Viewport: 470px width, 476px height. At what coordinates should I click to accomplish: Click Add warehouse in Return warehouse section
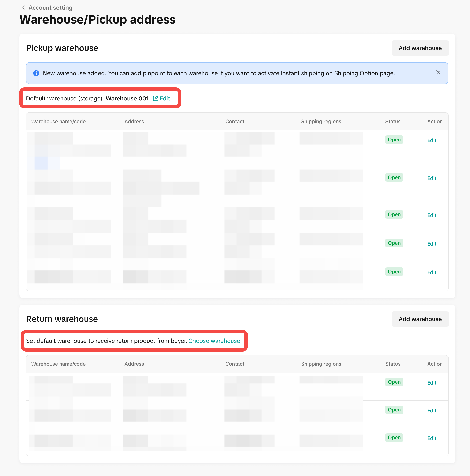point(420,319)
